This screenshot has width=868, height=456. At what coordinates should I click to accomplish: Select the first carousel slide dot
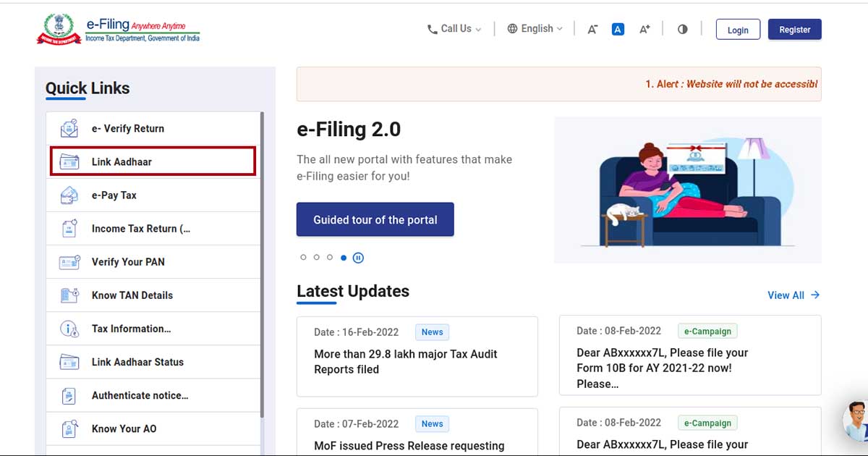[x=303, y=258]
